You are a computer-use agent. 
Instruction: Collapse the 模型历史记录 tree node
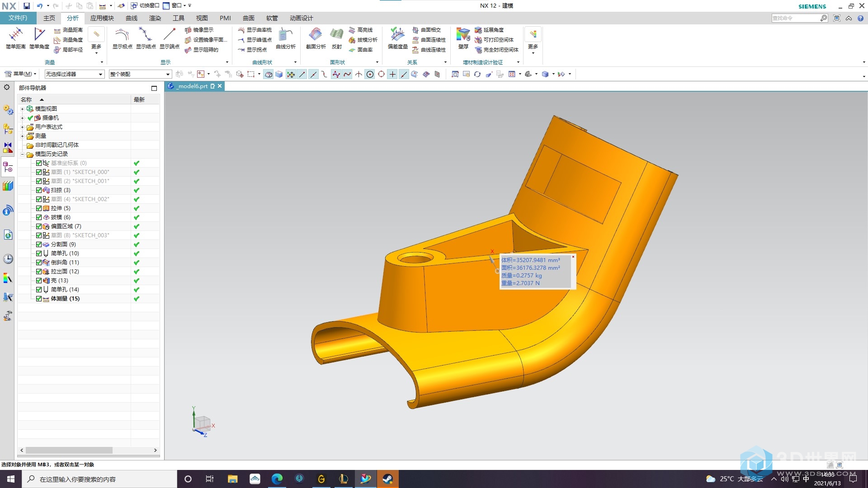(x=22, y=154)
